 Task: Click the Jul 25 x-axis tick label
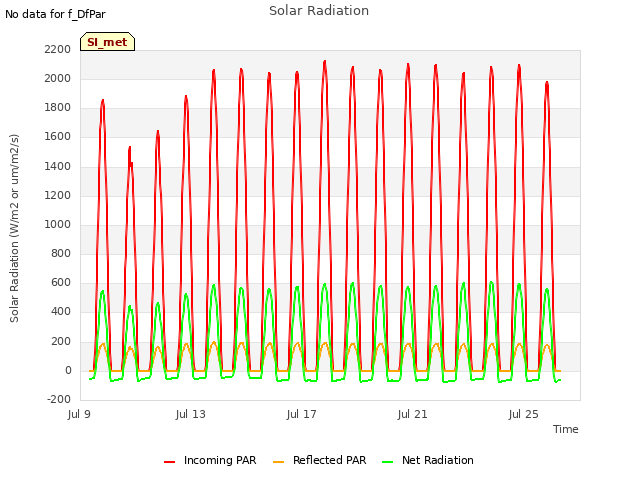524,414
